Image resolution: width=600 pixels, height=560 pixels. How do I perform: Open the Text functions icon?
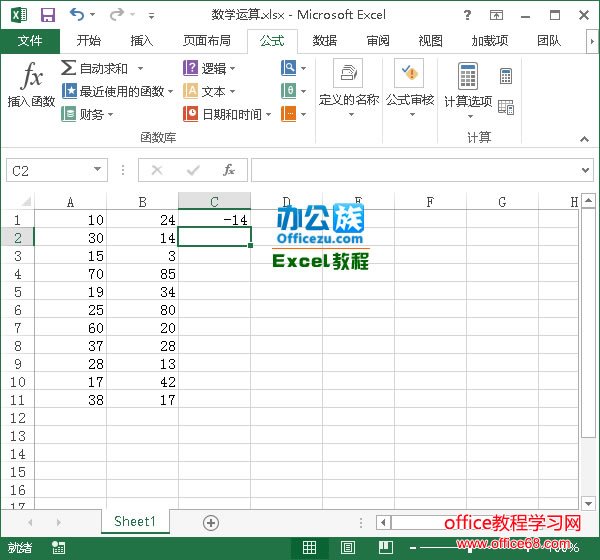click(x=190, y=91)
